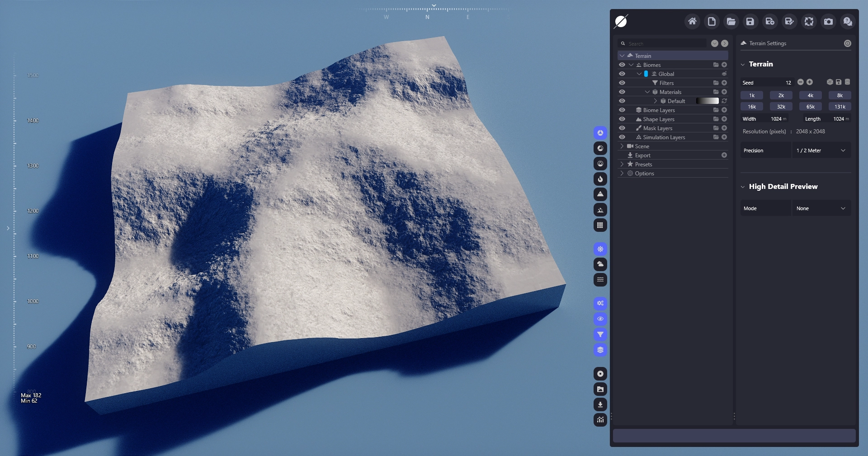Toggle visibility of Simulation Layers
The image size is (868, 456).
tap(622, 137)
